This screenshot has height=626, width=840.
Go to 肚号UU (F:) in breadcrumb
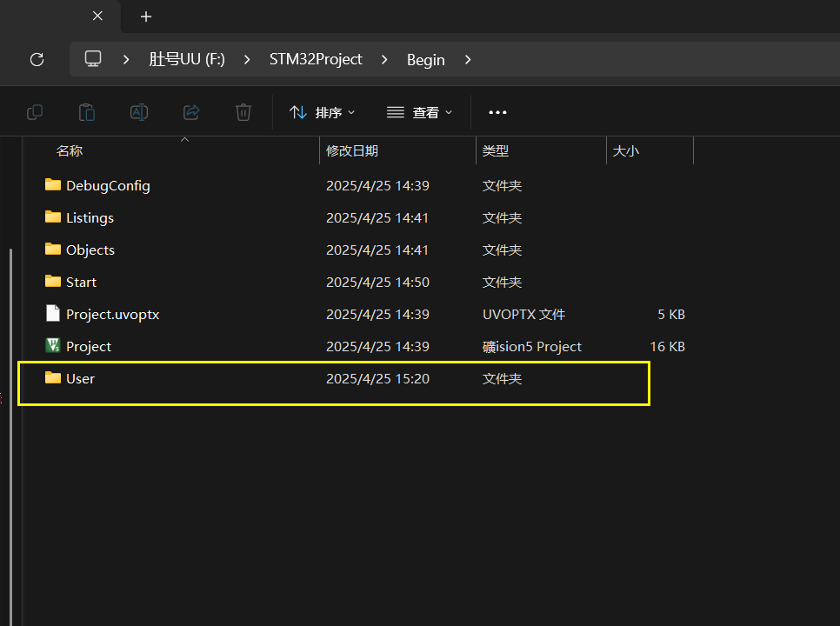[187, 59]
